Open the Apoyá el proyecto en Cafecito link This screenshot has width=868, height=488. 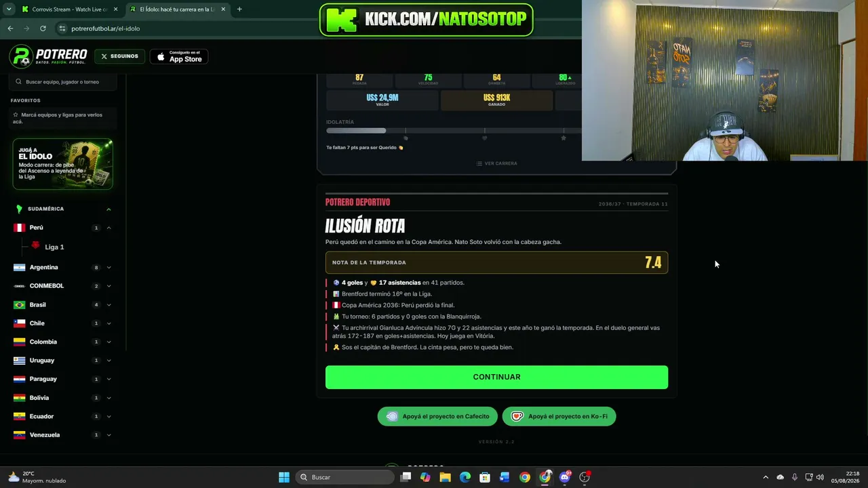click(437, 416)
